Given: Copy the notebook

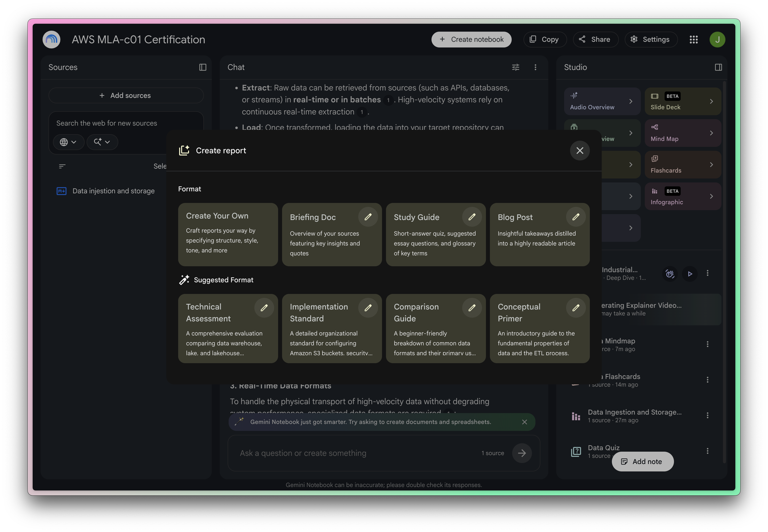Looking at the screenshot, I should click(x=545, y=40).
